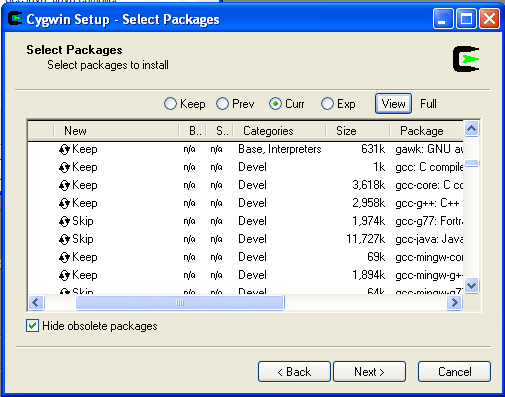
Task: Click the horizontal scrollbar thumb
Action: [180, 303]
